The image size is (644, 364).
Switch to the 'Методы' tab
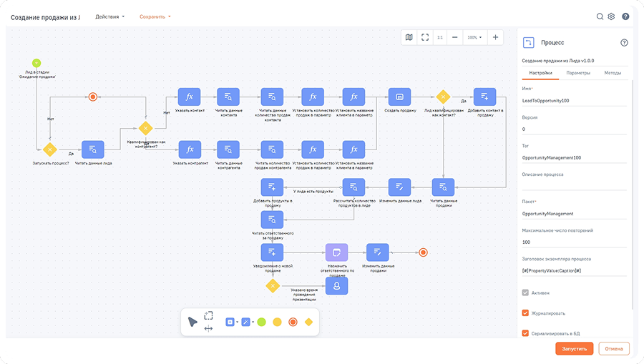click(x=613, y=73)
